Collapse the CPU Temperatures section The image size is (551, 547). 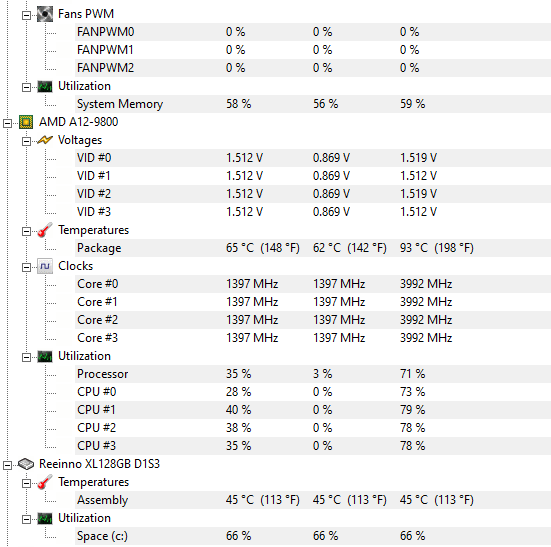click(x=26, y=232)
